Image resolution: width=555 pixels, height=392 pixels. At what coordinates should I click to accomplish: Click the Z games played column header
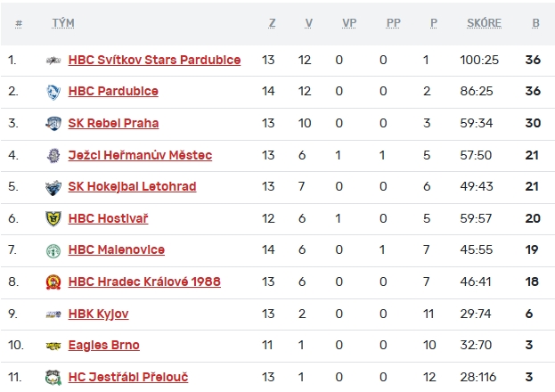point(272,23)
